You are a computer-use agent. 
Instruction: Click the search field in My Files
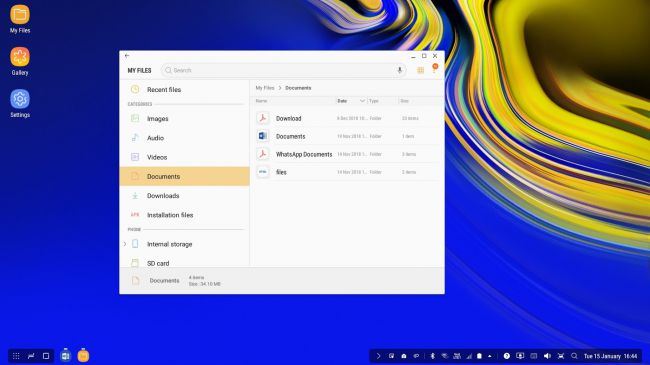click(x=284, y=70)
